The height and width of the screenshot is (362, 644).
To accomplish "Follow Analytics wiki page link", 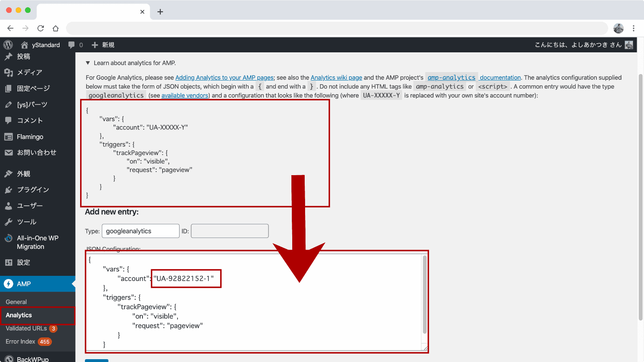I will click(x=336, y=78).
